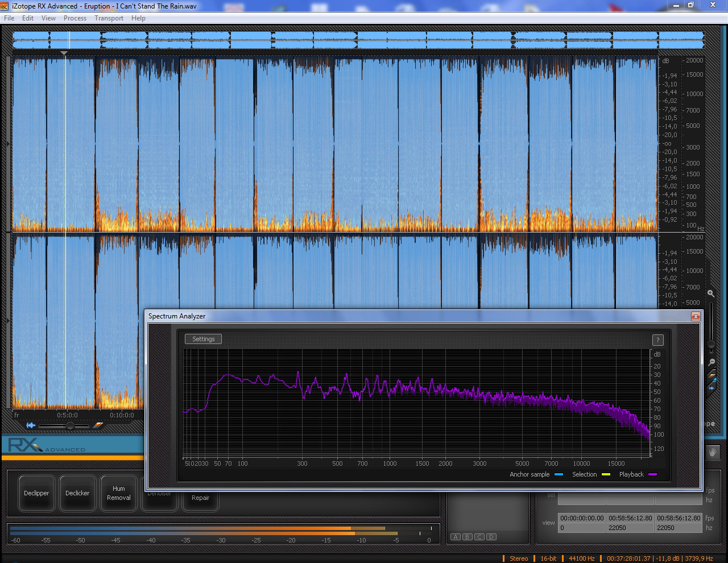
Task: Click the orange spectrogram icon under the zoom slider
Action: point(712,375)
